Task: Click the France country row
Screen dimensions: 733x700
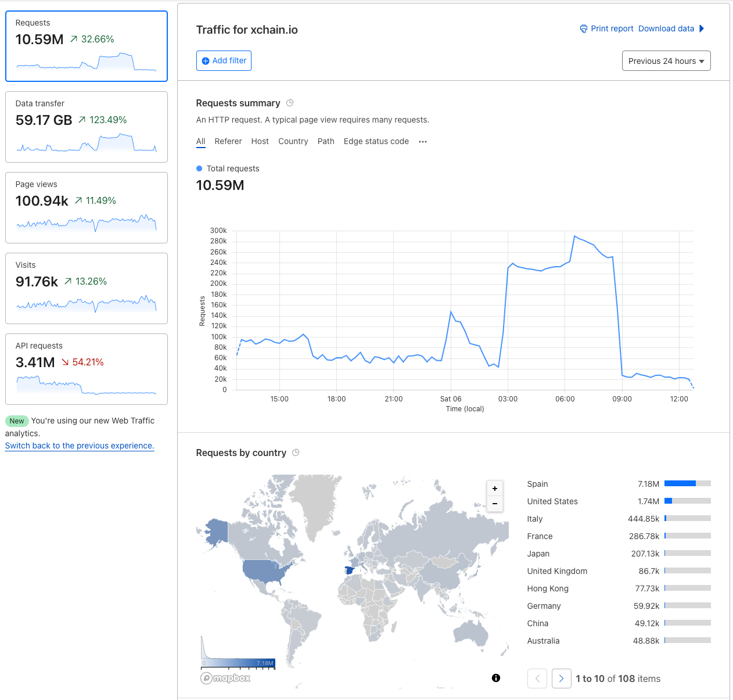Action: tap(619, 536)
